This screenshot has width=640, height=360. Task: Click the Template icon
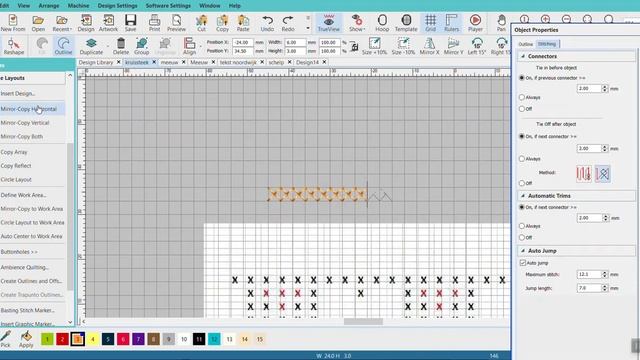[x=406, y=23]
